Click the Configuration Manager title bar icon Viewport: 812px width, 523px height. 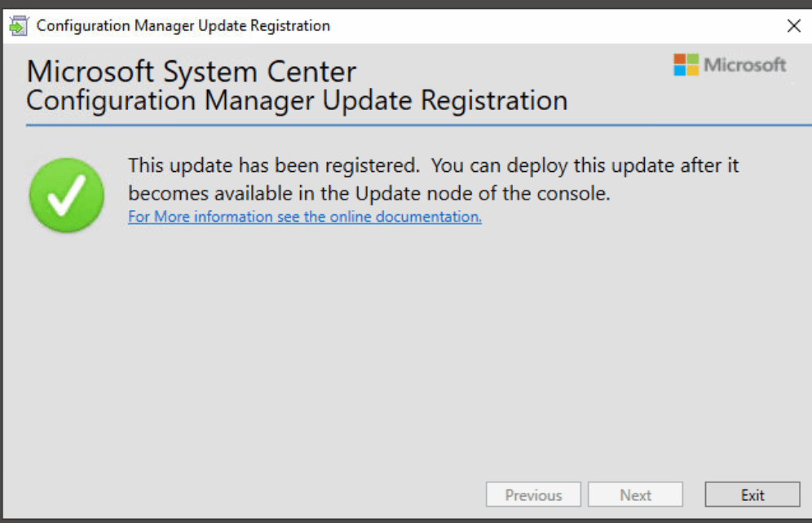pyautogui.click(x=19, y=26)
